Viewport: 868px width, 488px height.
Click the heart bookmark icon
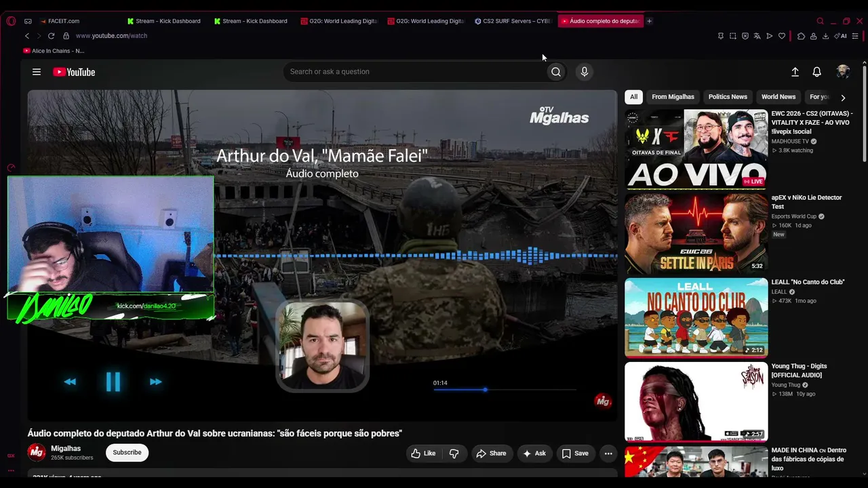pyautogui.click(x=782, y=36)
